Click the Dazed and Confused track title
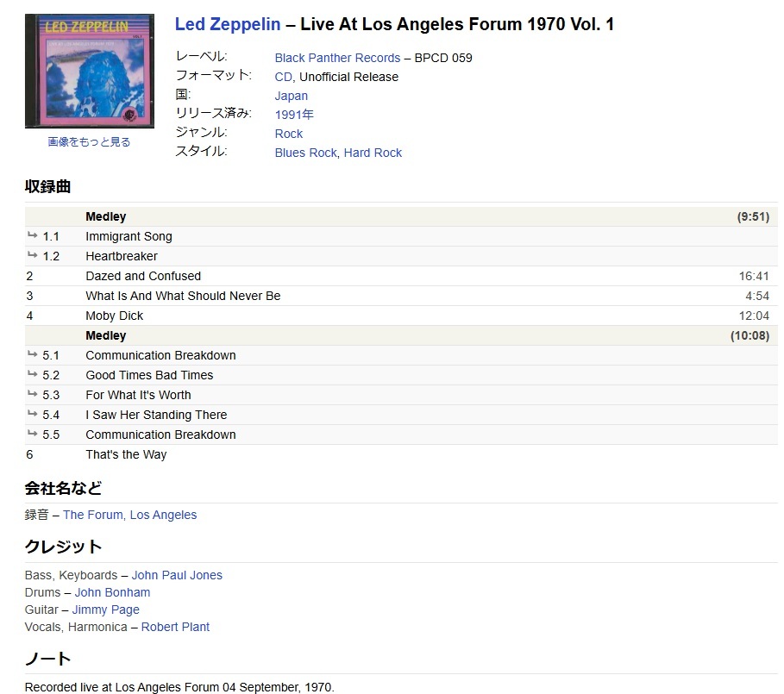The width and height of the screenshot is (784, 694). [x=143, y=276]
